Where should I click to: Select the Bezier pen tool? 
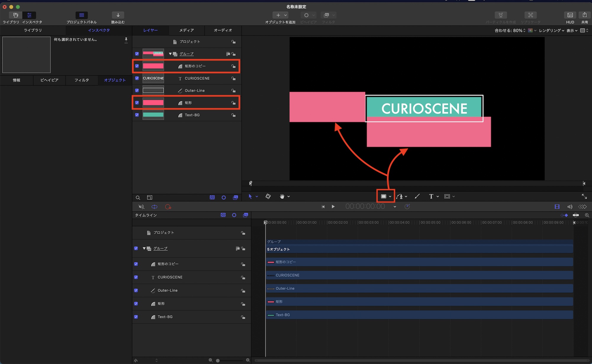click(400, 196)
